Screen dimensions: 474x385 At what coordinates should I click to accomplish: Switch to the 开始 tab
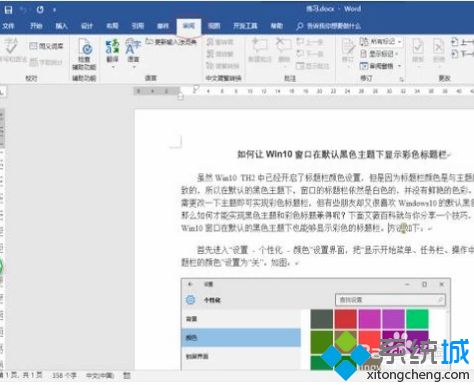36,26
